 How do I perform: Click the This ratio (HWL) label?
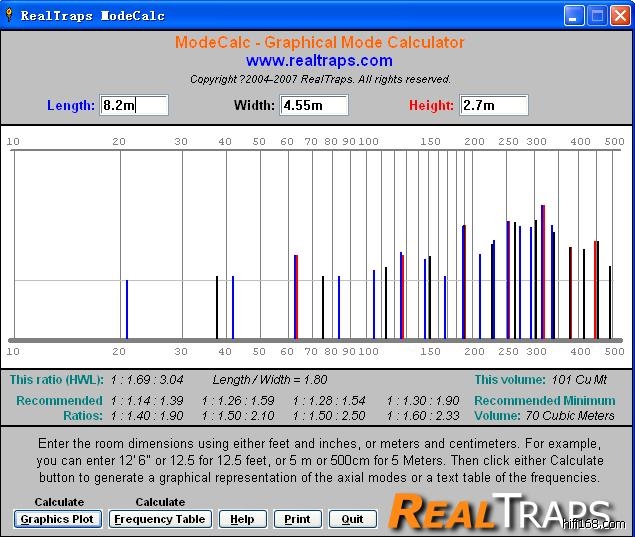[56, 380]
